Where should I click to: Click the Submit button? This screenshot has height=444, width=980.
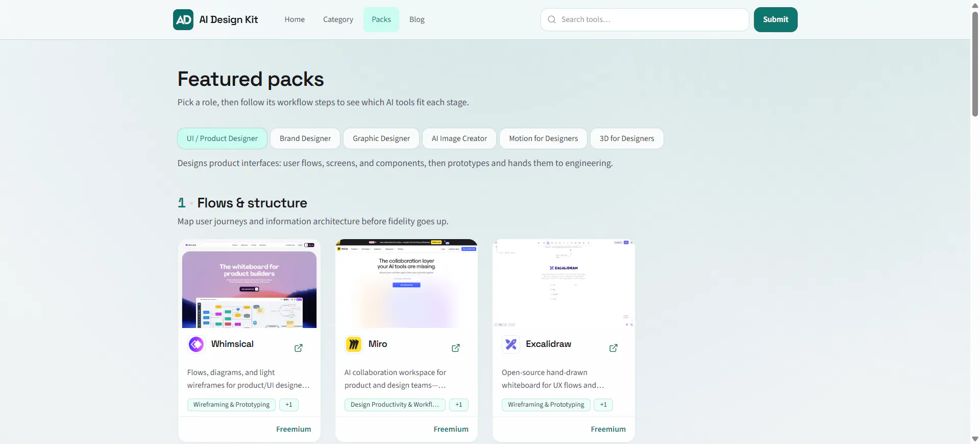coord(776,19)
